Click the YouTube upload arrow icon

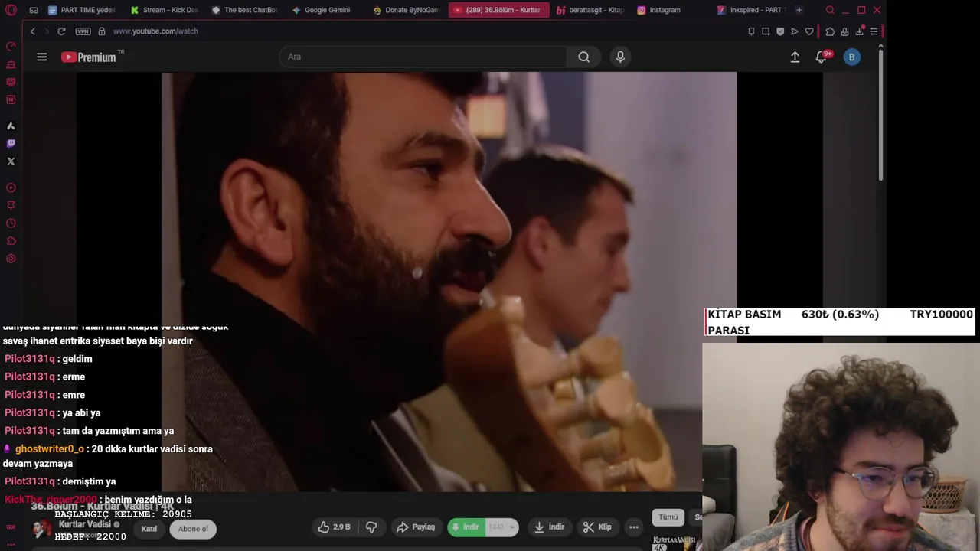point(795,57)
